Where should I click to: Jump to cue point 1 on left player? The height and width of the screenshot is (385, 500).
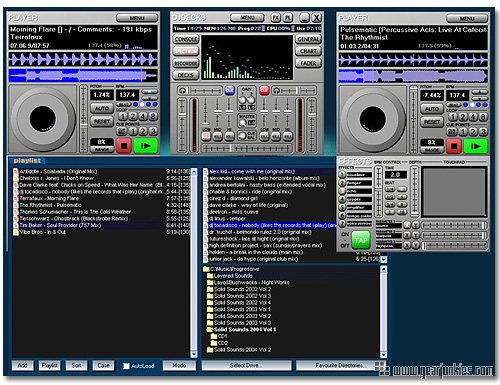pos(133,131)
